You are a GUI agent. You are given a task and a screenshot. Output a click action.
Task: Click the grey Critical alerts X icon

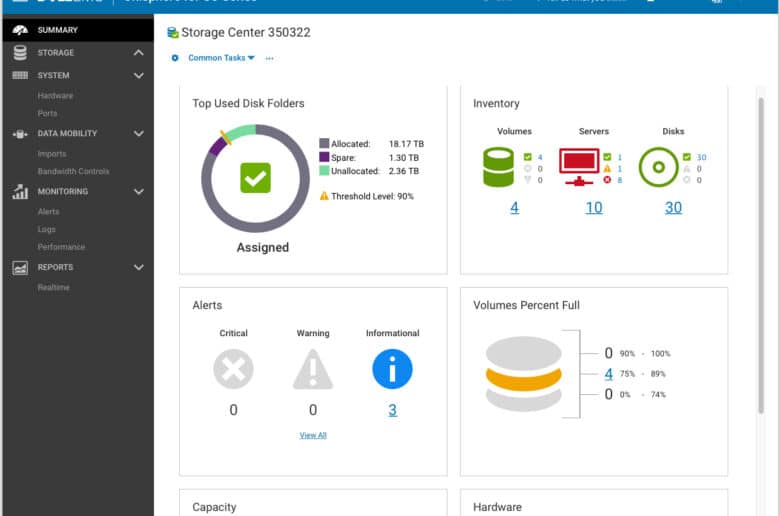pos(233,369)
